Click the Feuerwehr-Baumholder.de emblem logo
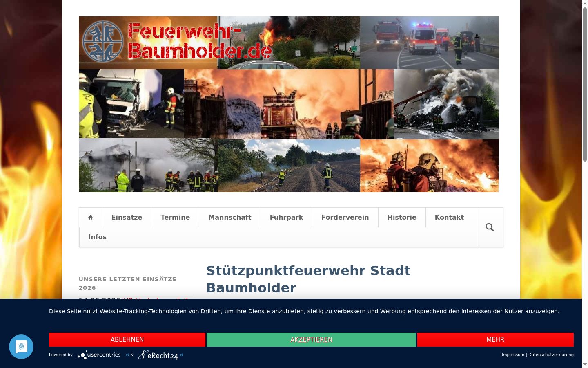This screenshot has height=368, width=588. coord(103,42)
